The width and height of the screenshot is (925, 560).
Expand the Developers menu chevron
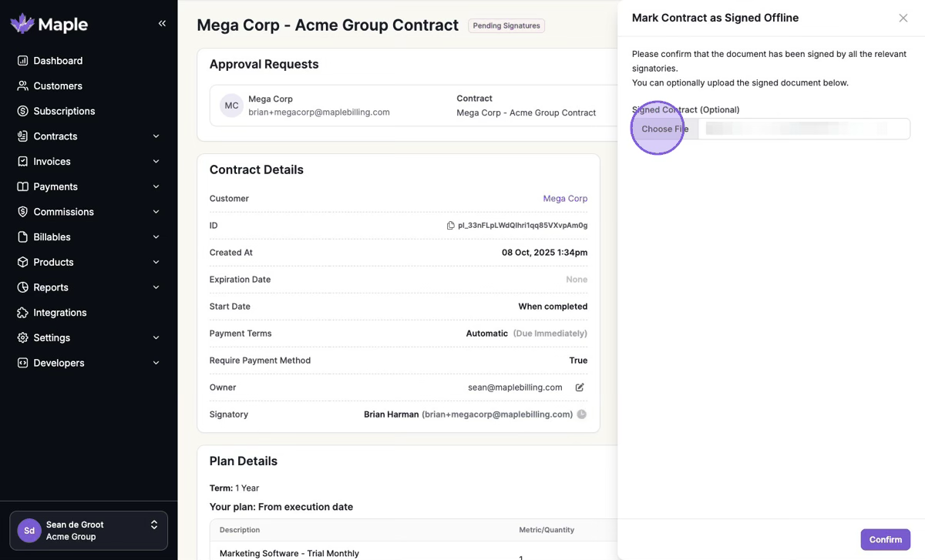[x=156, y=363]
